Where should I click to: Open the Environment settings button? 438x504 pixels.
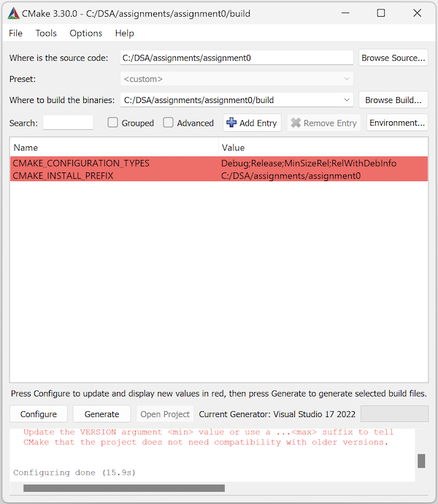point(396,123)
